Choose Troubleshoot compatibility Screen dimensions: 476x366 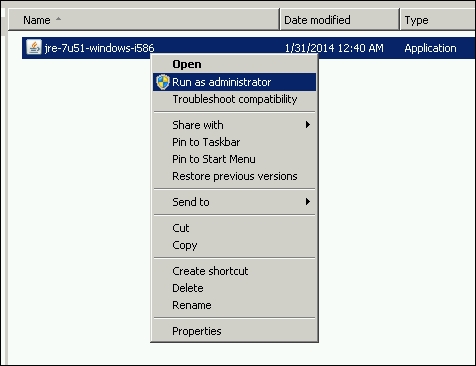[234, 99]
